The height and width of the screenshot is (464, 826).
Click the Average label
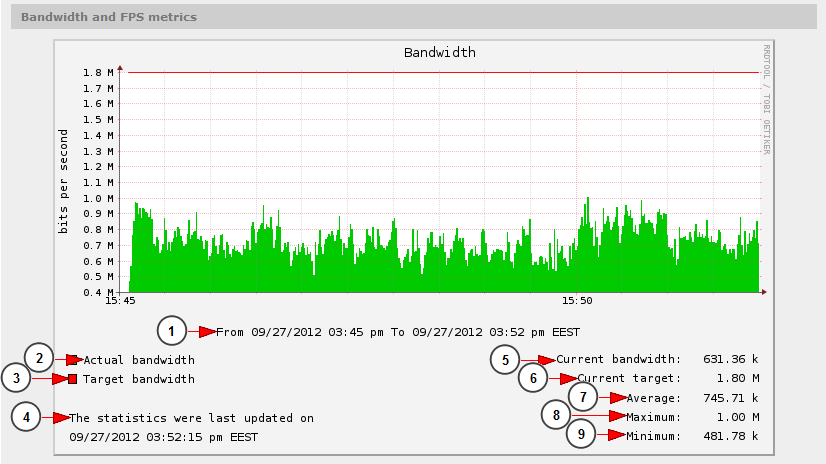click(654, 398)
